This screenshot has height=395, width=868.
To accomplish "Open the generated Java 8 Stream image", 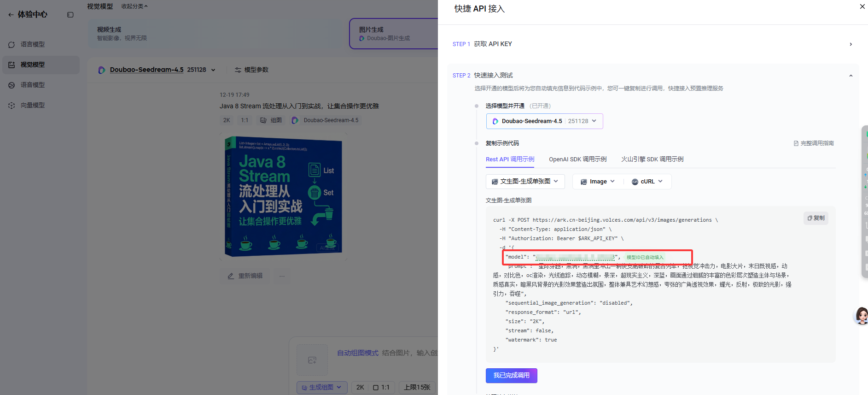I will [283, 196].
